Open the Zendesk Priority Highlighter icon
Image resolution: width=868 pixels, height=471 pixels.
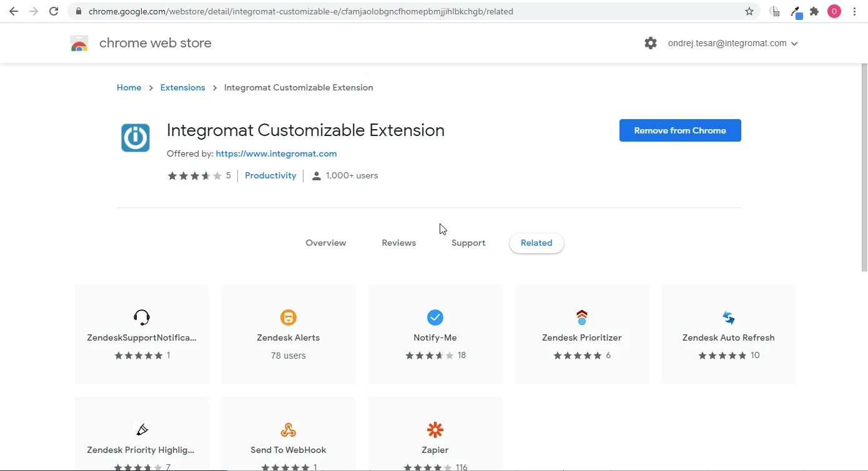(142, 430)
